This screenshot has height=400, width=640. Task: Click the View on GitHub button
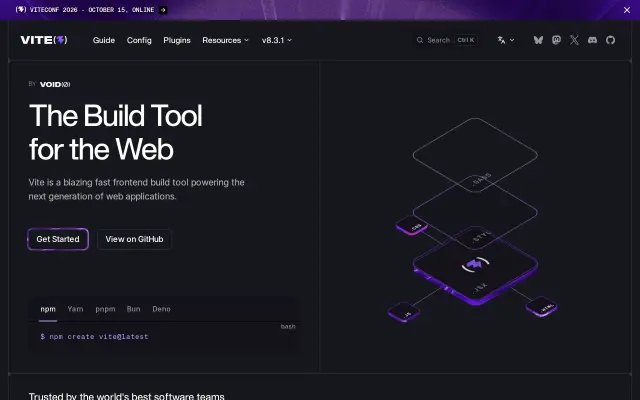point(134,239)
